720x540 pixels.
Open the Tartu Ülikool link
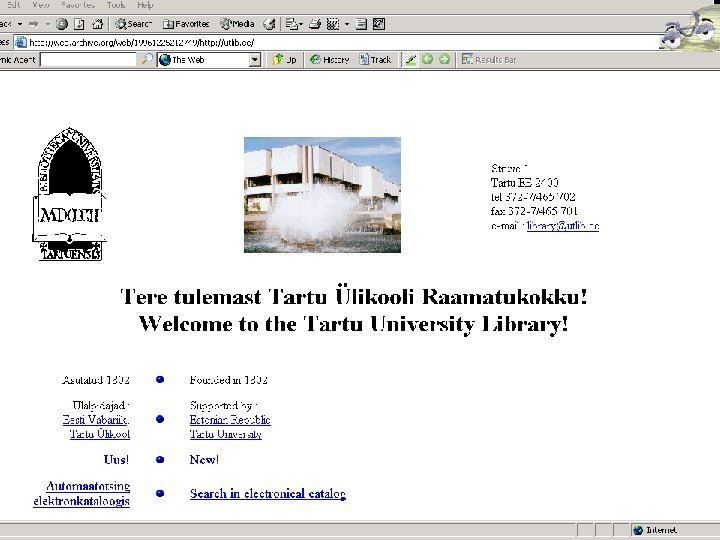[x=100, y=434]
